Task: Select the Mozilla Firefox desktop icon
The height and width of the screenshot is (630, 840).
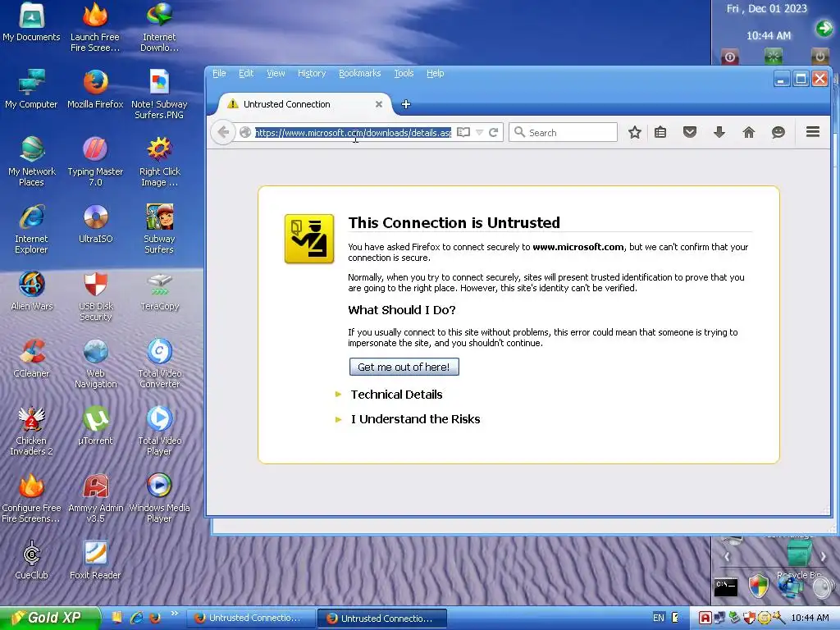Action: (95, 89)
